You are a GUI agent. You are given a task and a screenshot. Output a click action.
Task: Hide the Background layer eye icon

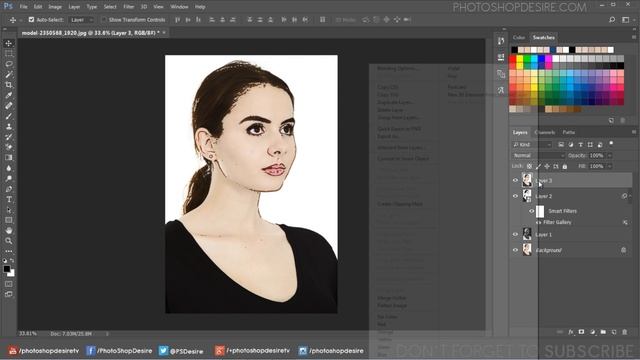[515, 250]
